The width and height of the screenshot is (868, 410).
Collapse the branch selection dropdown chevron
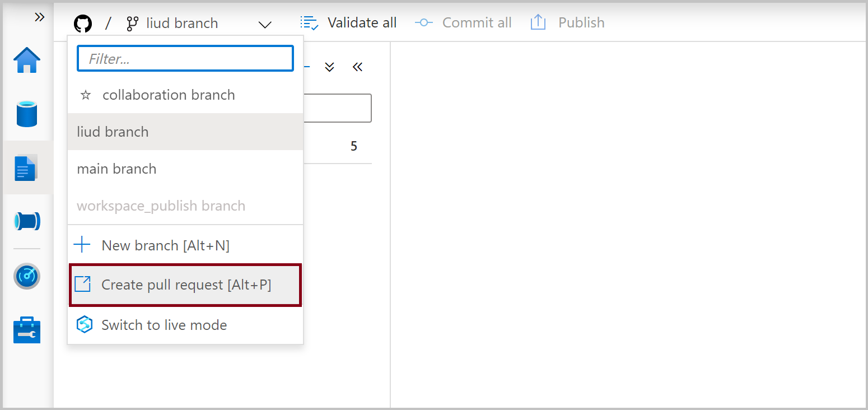coord(264,24)
